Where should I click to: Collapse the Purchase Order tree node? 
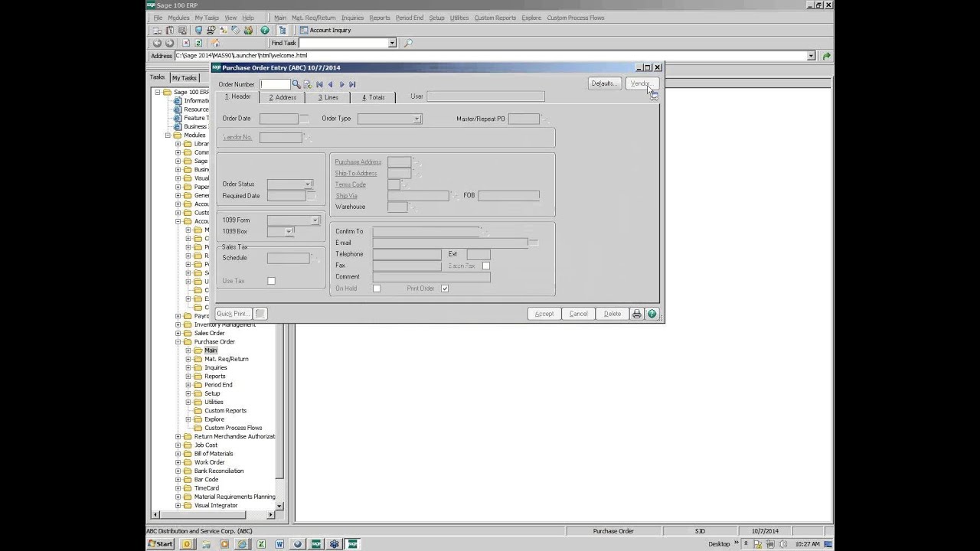click(178, 342)
